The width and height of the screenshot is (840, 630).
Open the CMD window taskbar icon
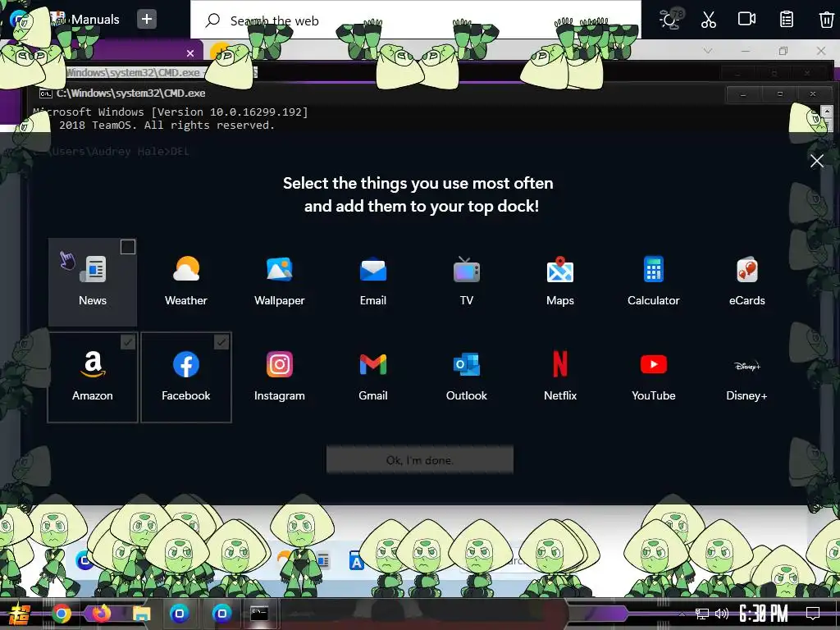(x=259, y=614)
